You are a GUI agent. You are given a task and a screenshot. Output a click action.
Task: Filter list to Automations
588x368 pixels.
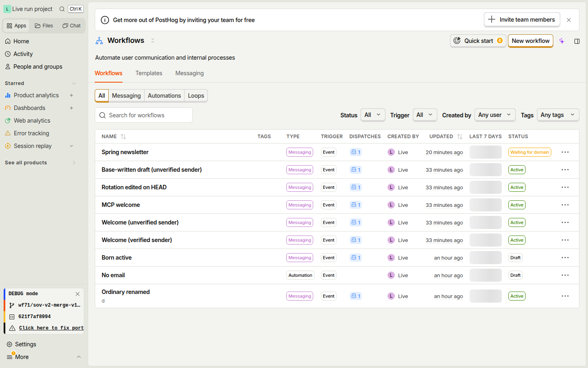[x=164, y=96]
